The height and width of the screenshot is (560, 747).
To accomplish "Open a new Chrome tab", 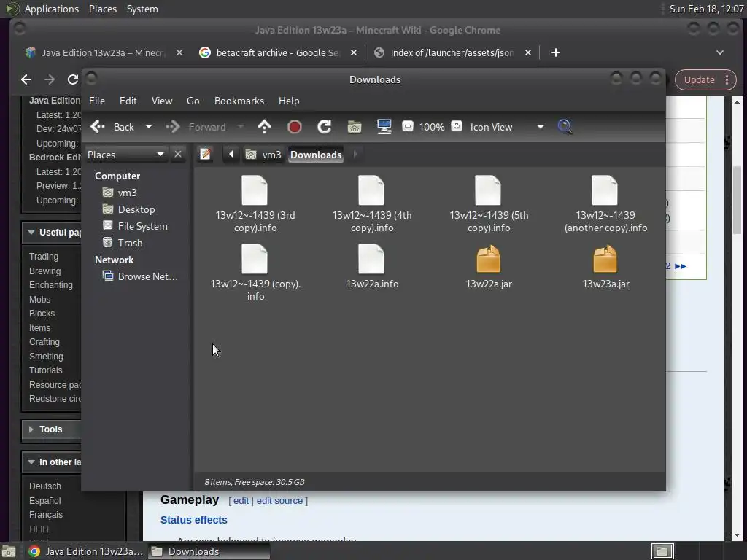I will coord(555,52).
